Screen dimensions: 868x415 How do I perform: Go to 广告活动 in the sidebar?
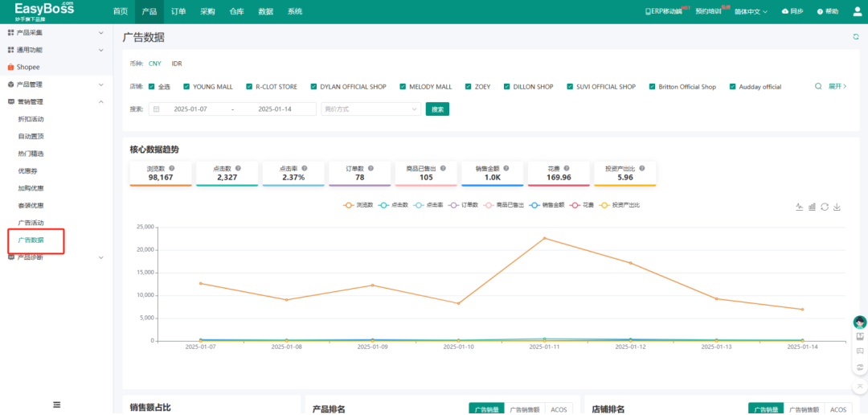pos(31,223)
